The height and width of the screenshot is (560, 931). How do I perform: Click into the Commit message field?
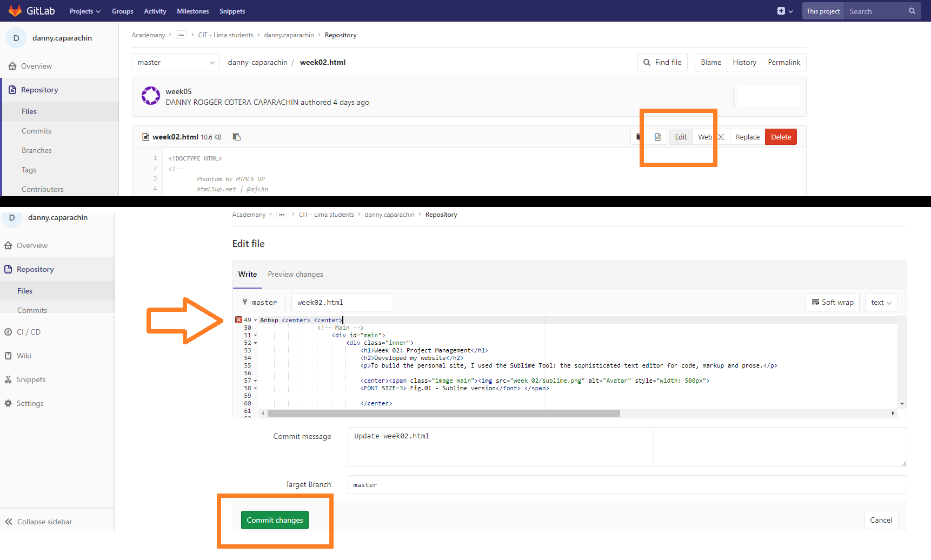click(627, 447)
